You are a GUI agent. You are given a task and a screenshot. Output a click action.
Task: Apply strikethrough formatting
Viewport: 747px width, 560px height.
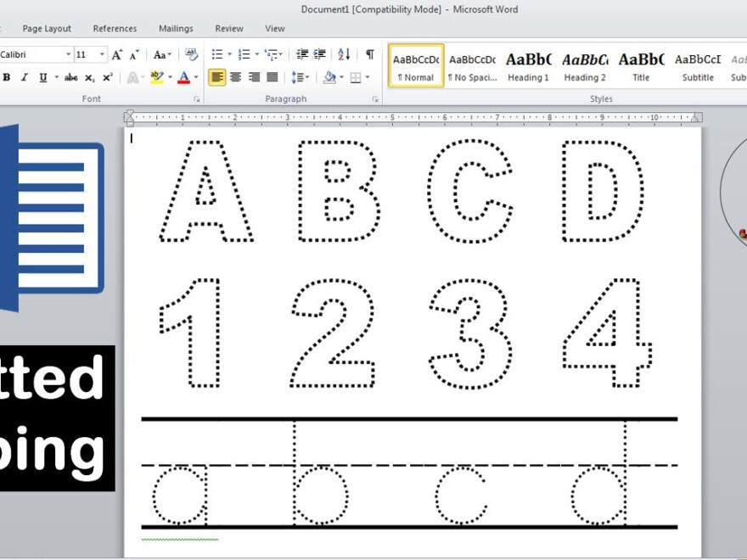[x=71, y=77]
